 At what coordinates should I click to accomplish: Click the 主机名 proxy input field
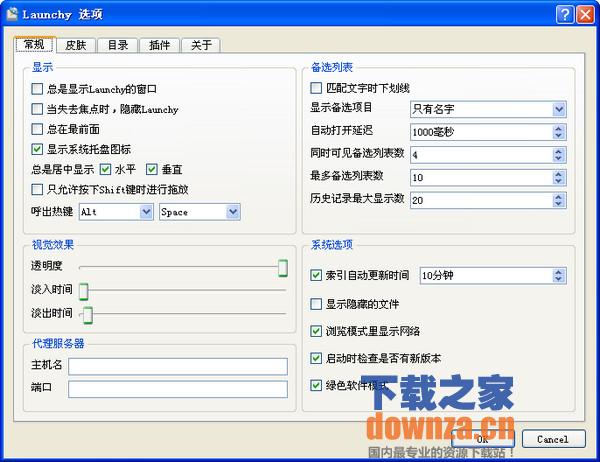178,366
